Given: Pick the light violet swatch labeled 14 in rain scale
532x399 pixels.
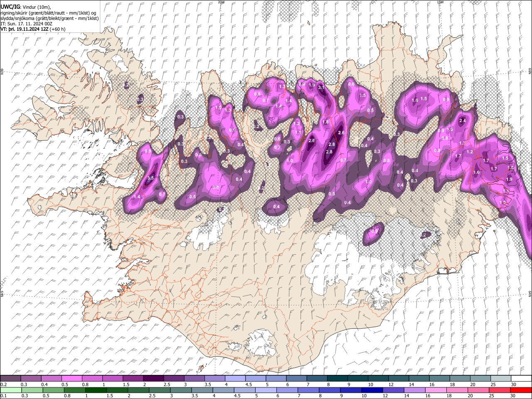Looking at the screenshot, I should coord(414,390).
